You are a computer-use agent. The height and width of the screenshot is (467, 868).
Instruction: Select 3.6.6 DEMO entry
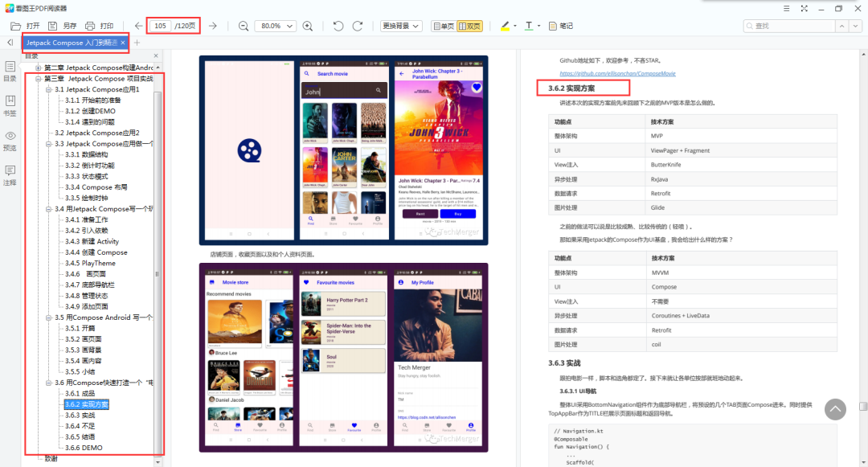[84, 448]
